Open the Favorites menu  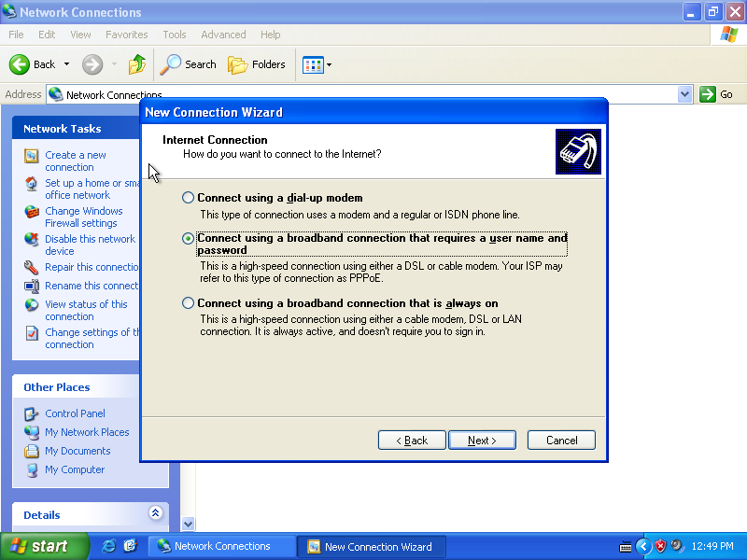pyautogui.click(x=127, y=35)
